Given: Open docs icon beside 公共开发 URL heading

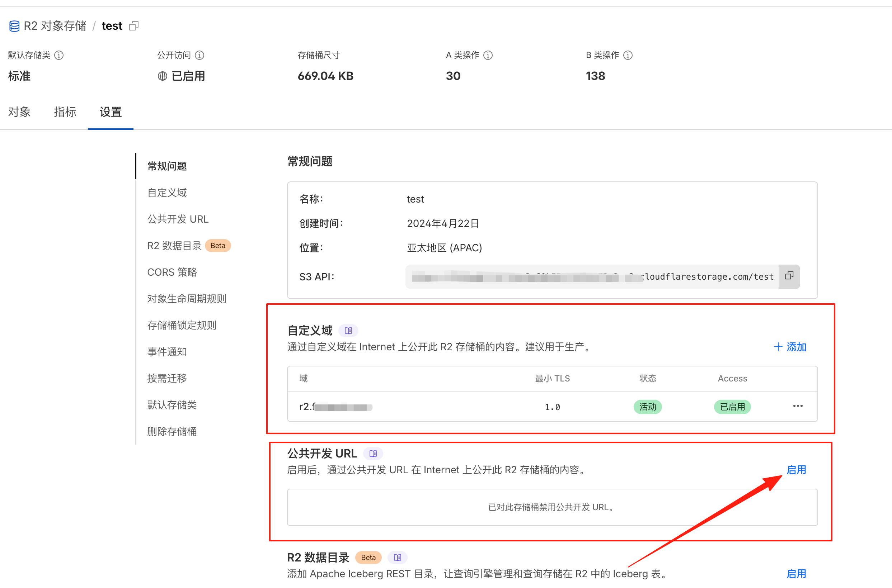Looking at the screenshot, I should tap(373, 454).
